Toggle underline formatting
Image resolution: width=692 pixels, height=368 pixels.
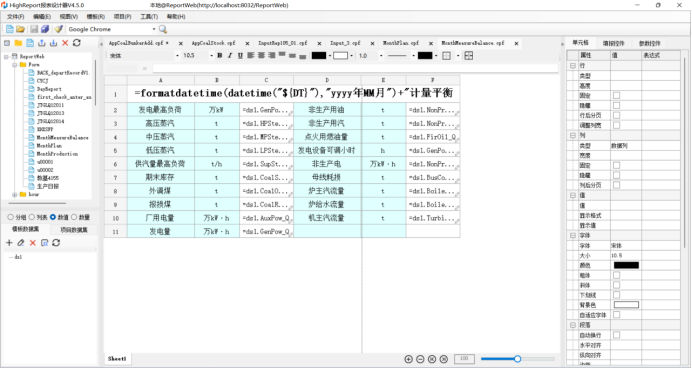240,56
